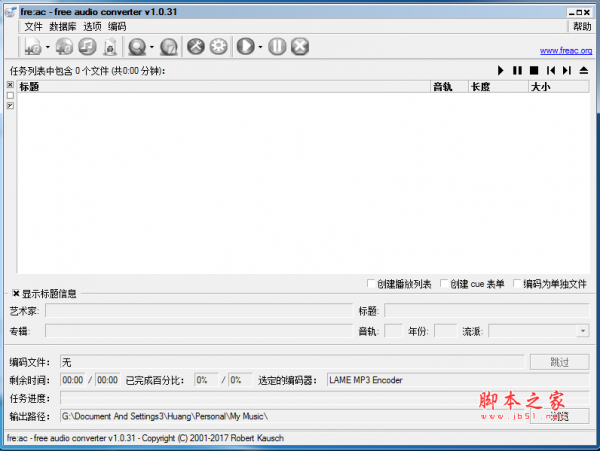Toggle 显示标题信息 checkbox
The image size is (600, 451).
[x=16, y=293]
